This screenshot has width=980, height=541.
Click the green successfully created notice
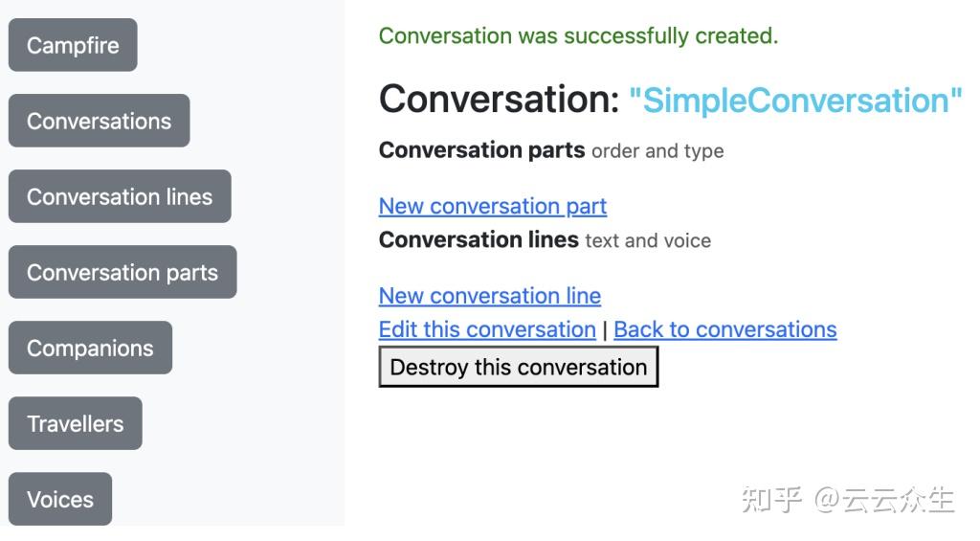578,36
